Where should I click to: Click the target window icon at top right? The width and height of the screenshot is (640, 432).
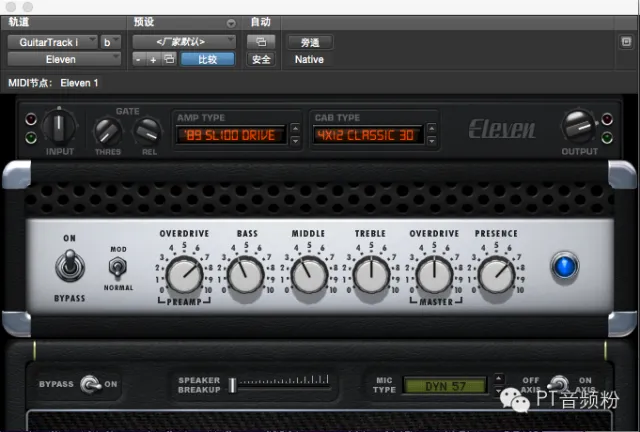pyautogui.click(x=626, y=42)
